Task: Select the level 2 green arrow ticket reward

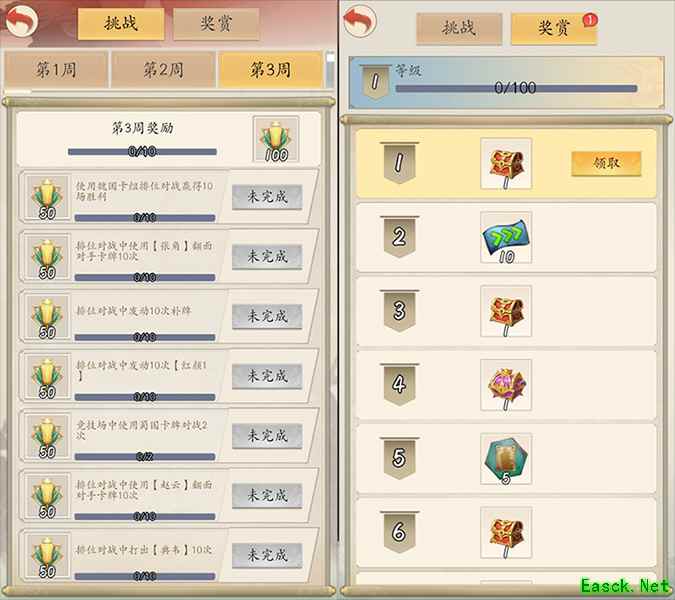Action: pyautogui.click(x=506, y=238)
